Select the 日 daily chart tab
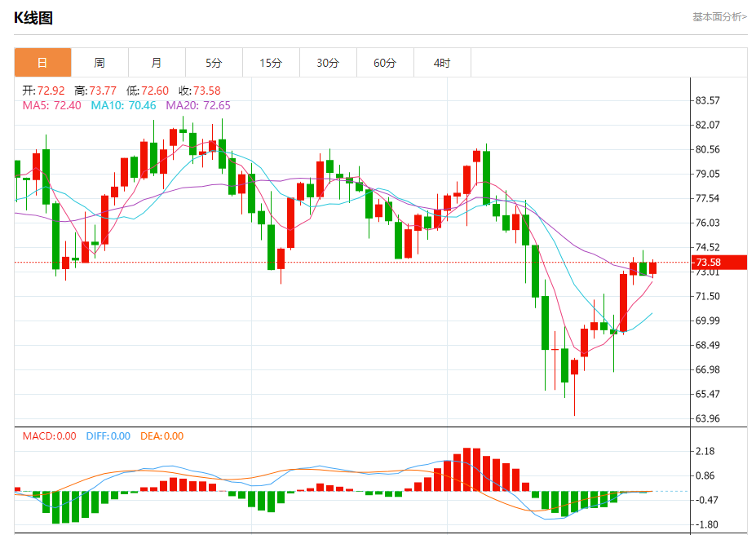Viewport: 756px width, 535px height. (43, 63)
